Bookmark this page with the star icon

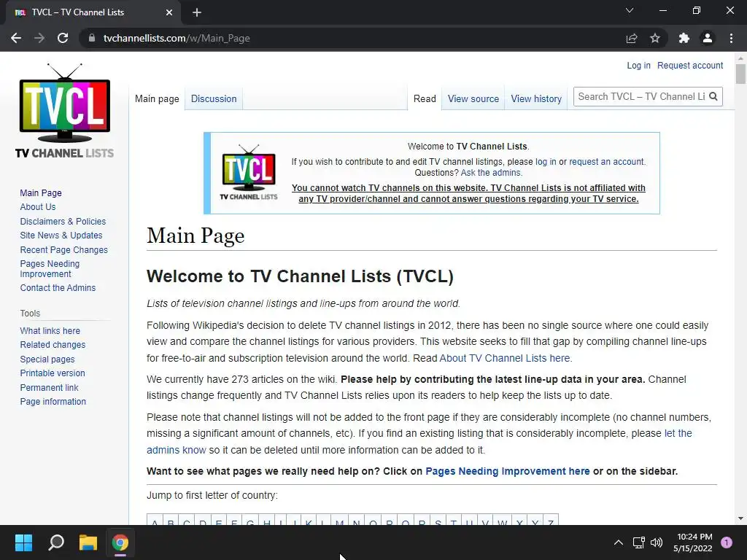pyautogui.click(x=655, y=38)
